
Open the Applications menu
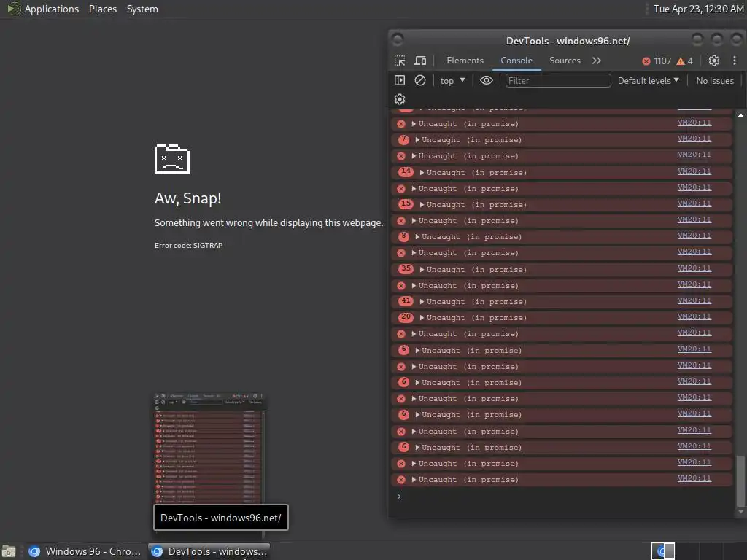pos(52,9)
